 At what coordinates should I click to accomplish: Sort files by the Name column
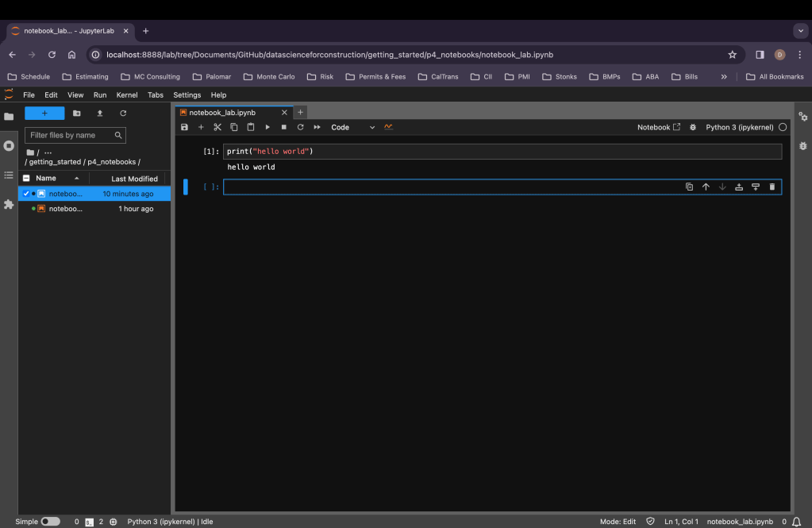pos(46,179)
